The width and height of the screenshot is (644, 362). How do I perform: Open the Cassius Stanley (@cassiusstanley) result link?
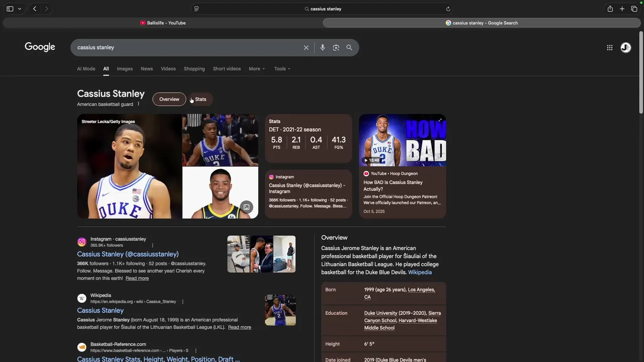(128, 254)
